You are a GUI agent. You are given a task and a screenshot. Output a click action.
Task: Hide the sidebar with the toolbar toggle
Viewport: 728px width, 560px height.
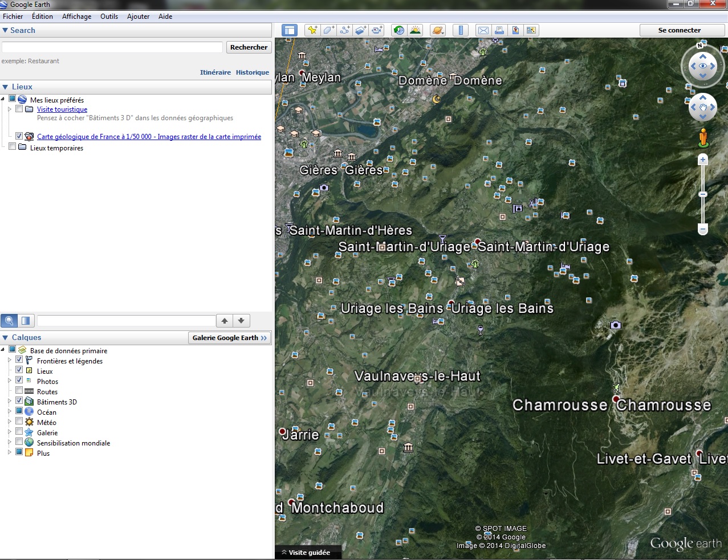(x=290, y=30)
